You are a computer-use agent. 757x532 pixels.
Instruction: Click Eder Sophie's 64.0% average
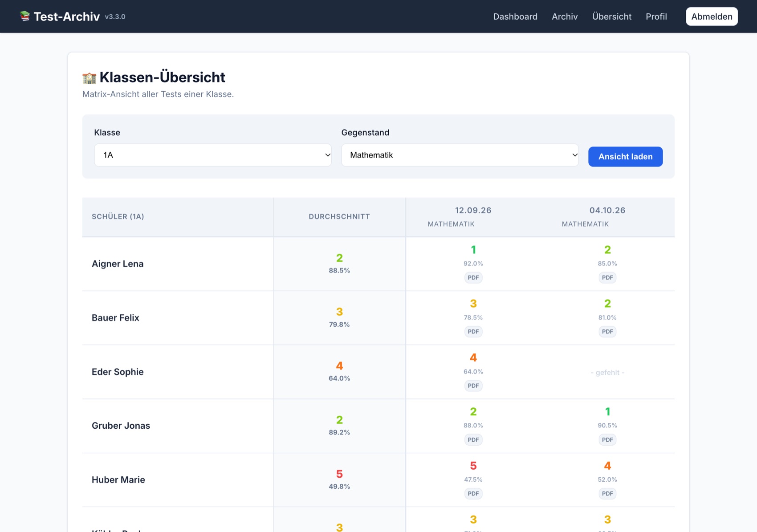339,378
